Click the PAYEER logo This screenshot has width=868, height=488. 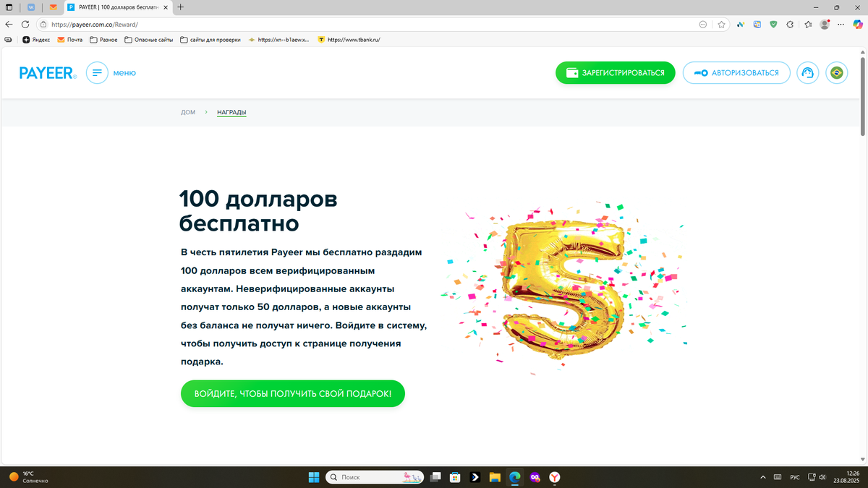click(48, 73)
